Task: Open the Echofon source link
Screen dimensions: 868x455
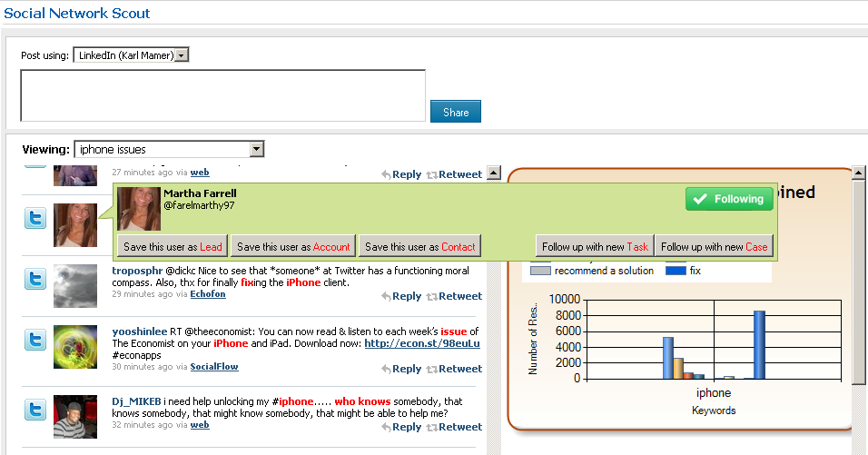Action: point(208,294)
